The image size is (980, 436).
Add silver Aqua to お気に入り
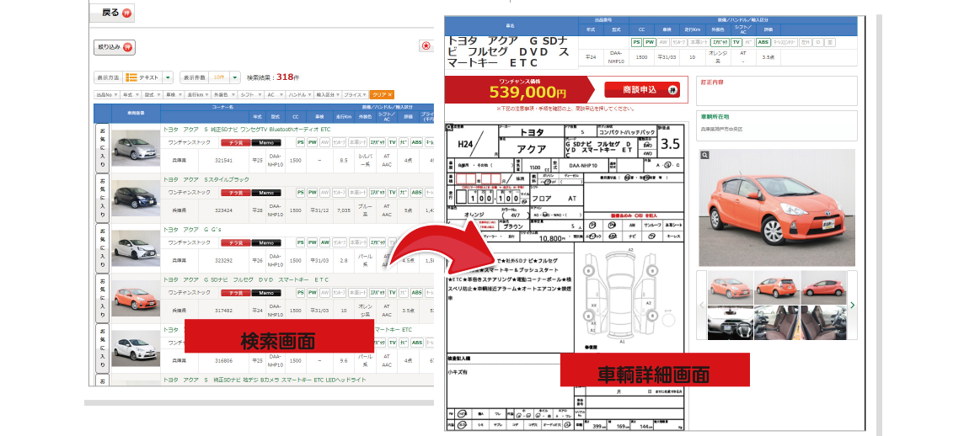pos(102,147)
